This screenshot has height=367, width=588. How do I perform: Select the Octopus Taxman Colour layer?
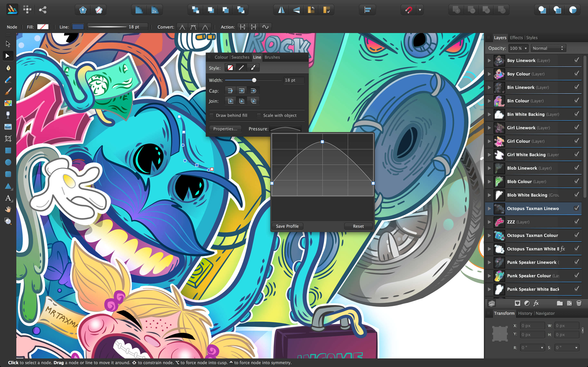(x=532, y=235)
